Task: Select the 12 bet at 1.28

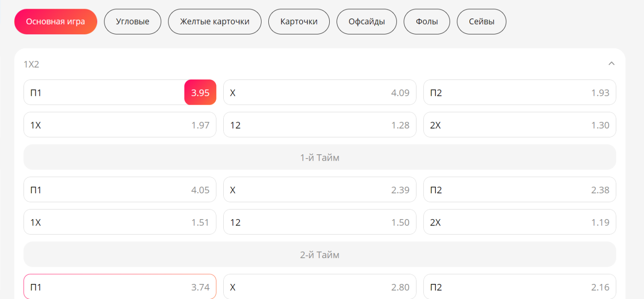Action: point(319,125)
